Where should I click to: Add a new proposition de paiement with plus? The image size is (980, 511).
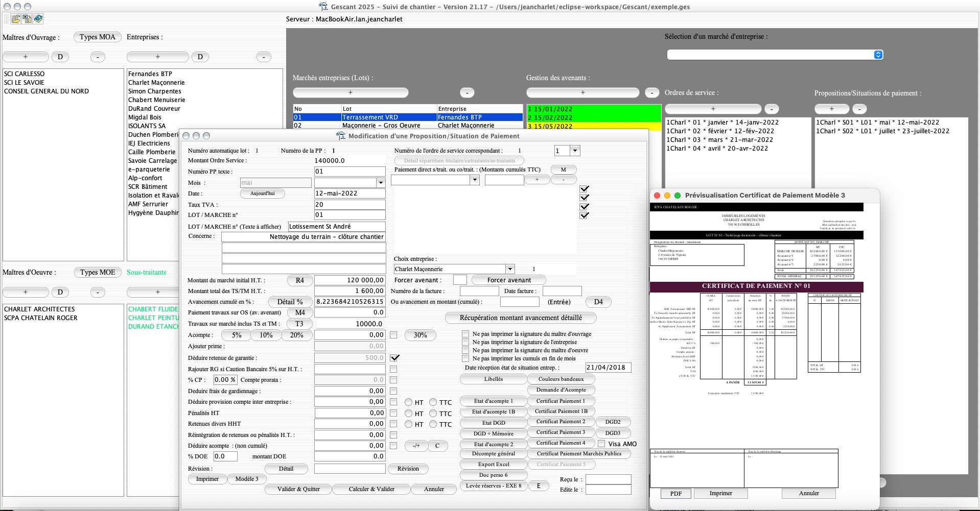click(x=831, y=109)
